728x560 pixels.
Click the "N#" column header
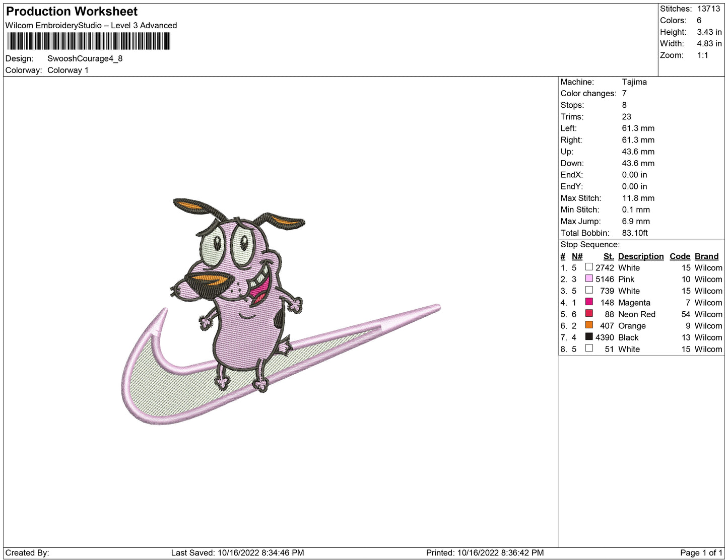click(x=577, y=256)
